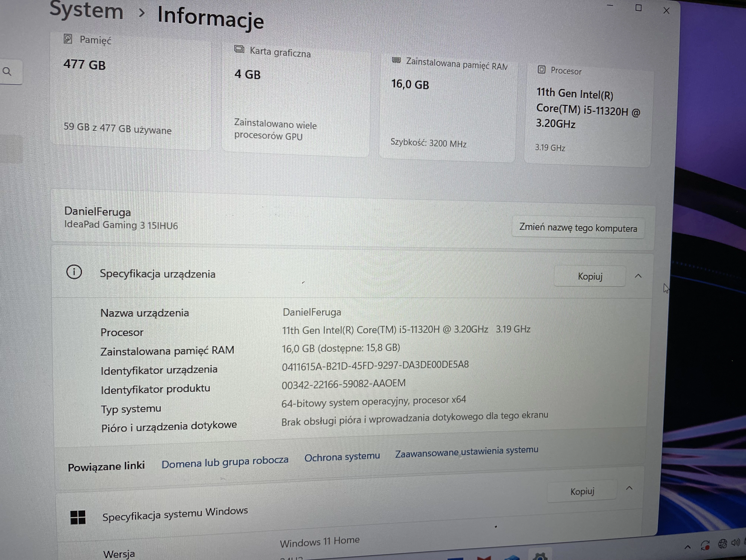Click Zmień nazwę tego komputera button

coord(578,228)
